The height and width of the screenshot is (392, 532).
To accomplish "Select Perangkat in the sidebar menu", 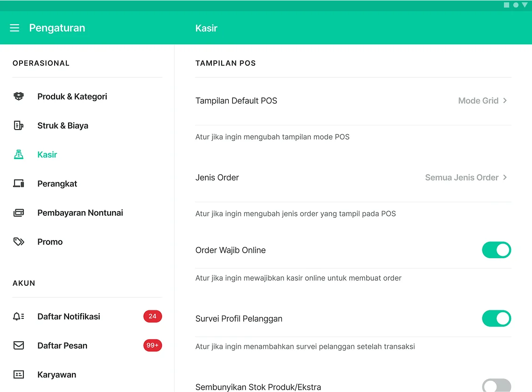I will tap(57, 184).
